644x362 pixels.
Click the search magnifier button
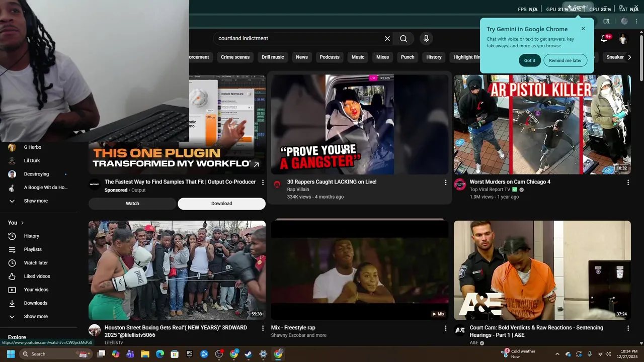(x=404, y=39)
